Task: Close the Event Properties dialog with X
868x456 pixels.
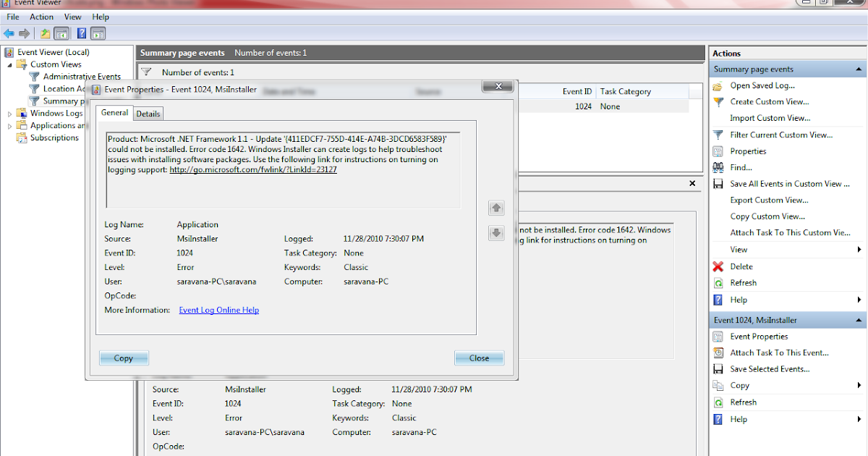Action: (x=498, y=86)
